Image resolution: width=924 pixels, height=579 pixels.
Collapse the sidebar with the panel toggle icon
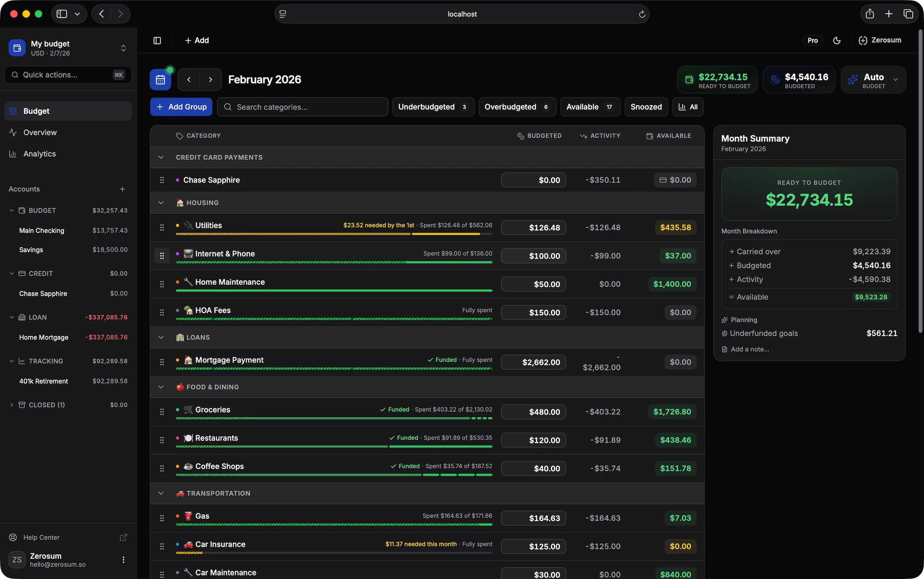(x=157, y=40)
